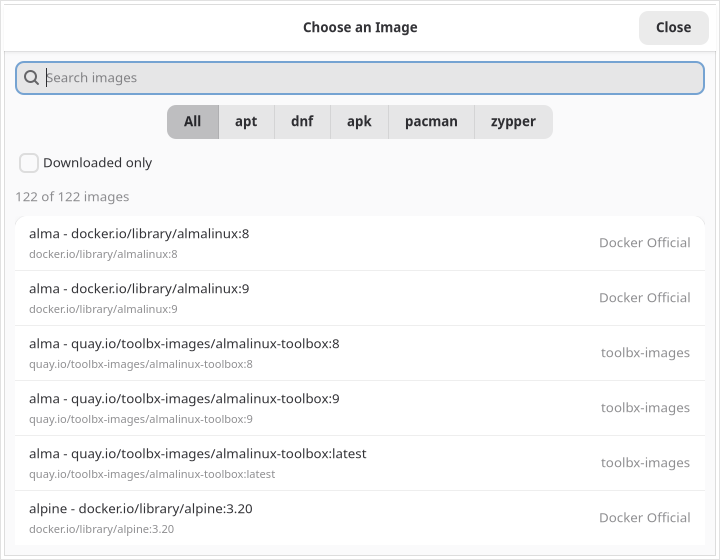Viewport: 720px width, 560px height.
Task: Select the All filter tab
Action: pyautogui.click(x=193, y=122)
